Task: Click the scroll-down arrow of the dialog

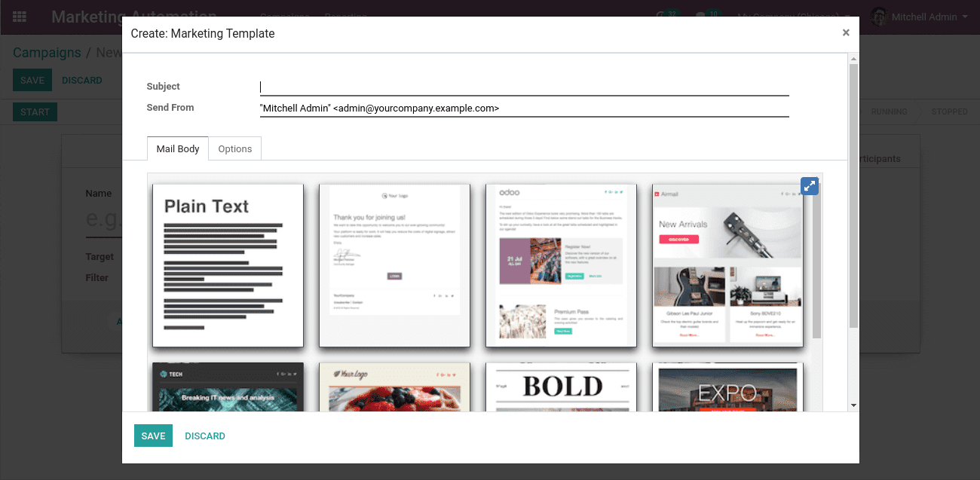Action: pyautogui.click(x=853, y=405)
